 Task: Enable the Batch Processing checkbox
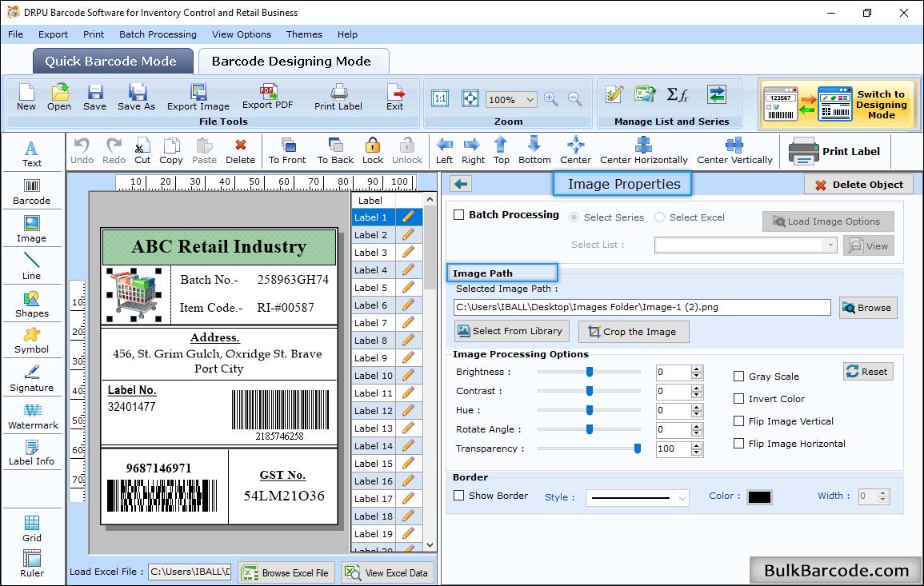(x=459, y=215)
